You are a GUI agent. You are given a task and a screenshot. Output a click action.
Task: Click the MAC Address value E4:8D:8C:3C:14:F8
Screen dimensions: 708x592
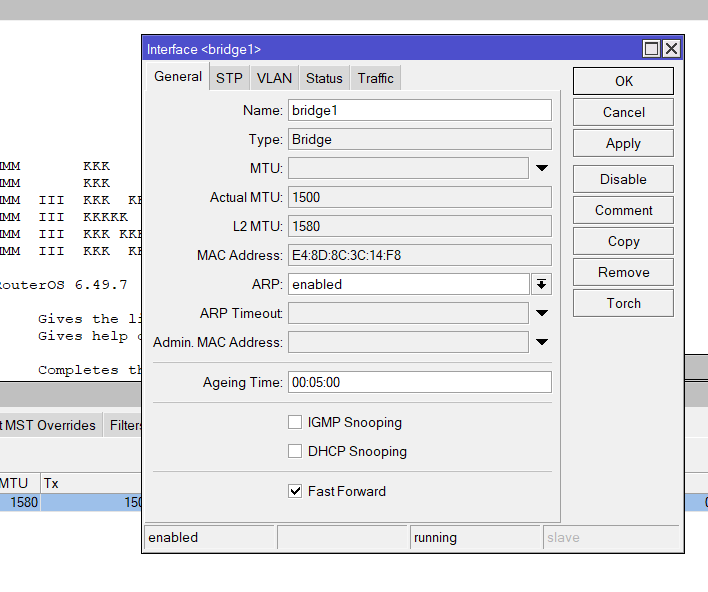click(x=419, y=255)
